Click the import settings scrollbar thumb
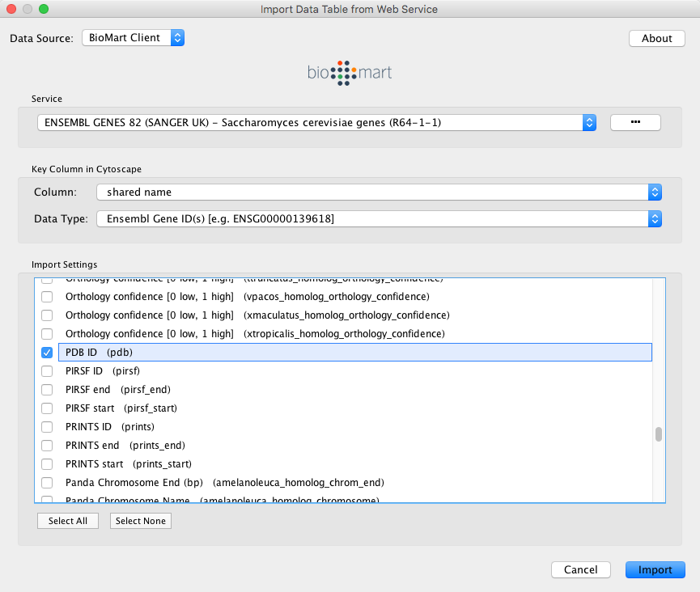The width and height of the screenshot is (700, 592). pos(659,434)
